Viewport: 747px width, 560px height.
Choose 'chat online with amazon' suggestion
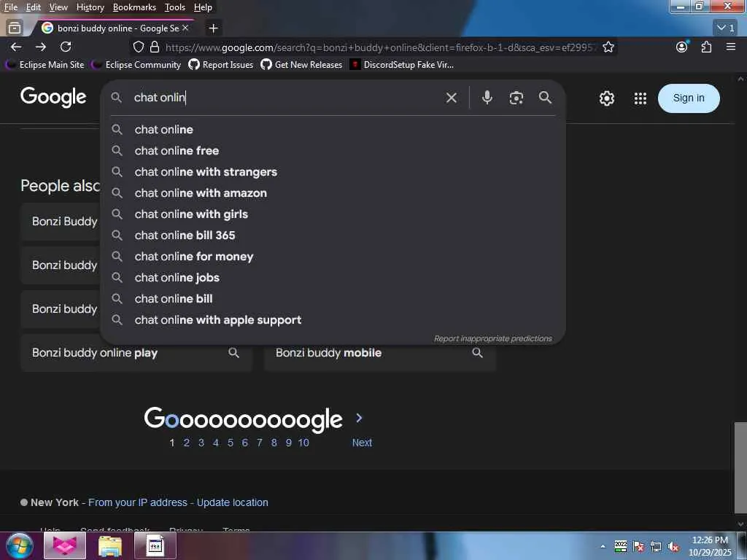pyautogui.click(x=333, y=192)
